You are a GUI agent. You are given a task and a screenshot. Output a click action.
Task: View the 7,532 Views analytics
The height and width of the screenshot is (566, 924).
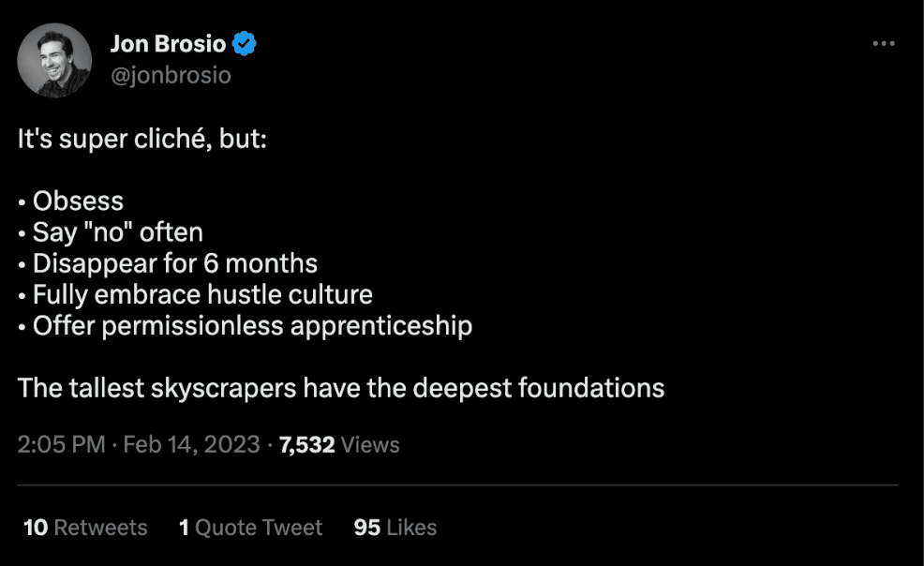[339, 444]
